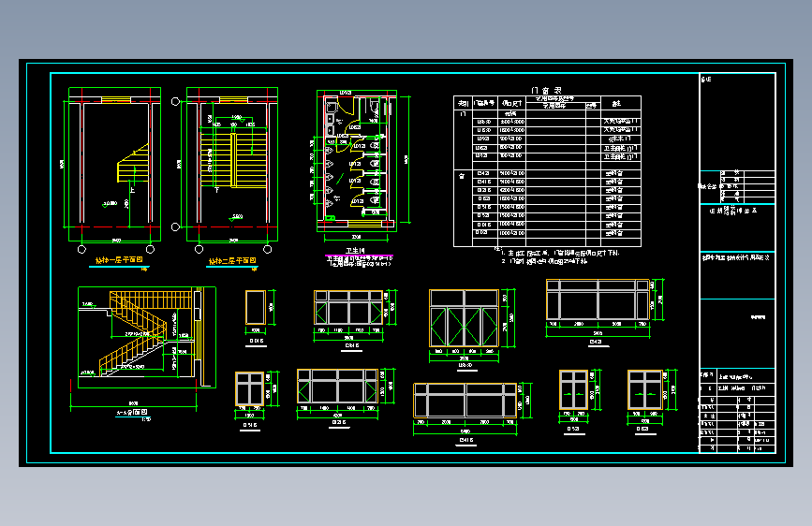
Task: Select note line 2 below the schedule table
Action: [544, 261]
